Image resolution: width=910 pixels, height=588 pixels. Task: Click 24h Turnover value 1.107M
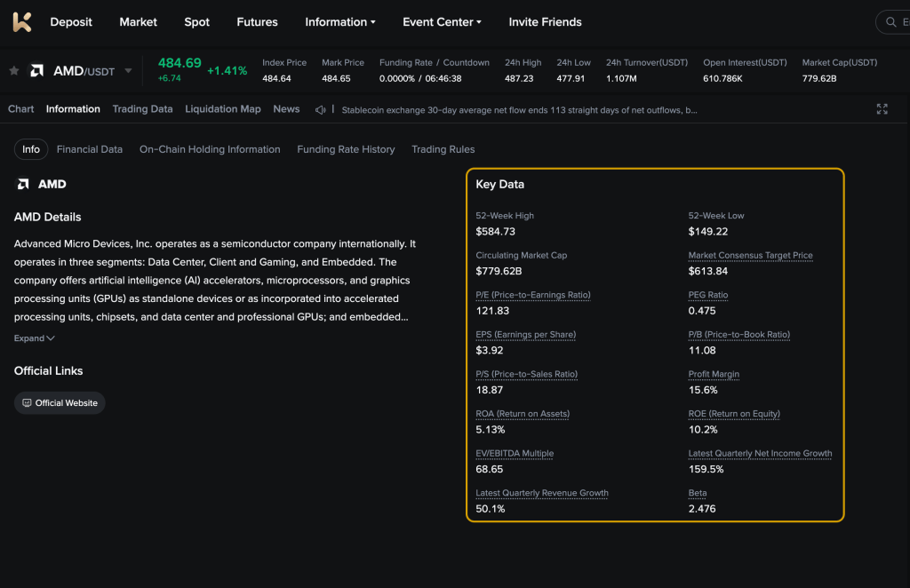point(621,78)
